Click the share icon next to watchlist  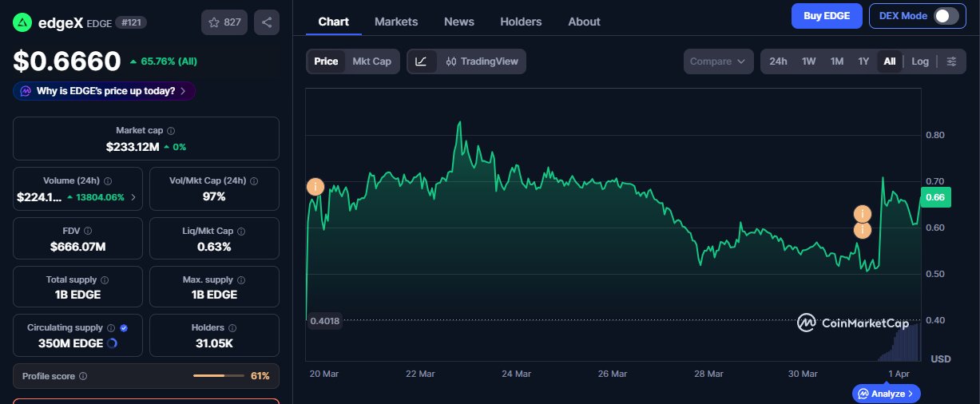click(x=266, y=22)
